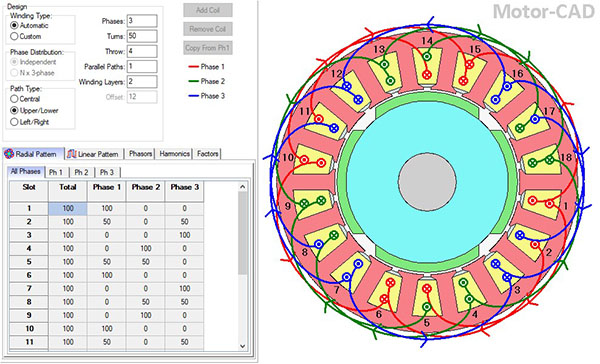View the Harmonics tab
This screenshot has width=600, height=364.
174,154
